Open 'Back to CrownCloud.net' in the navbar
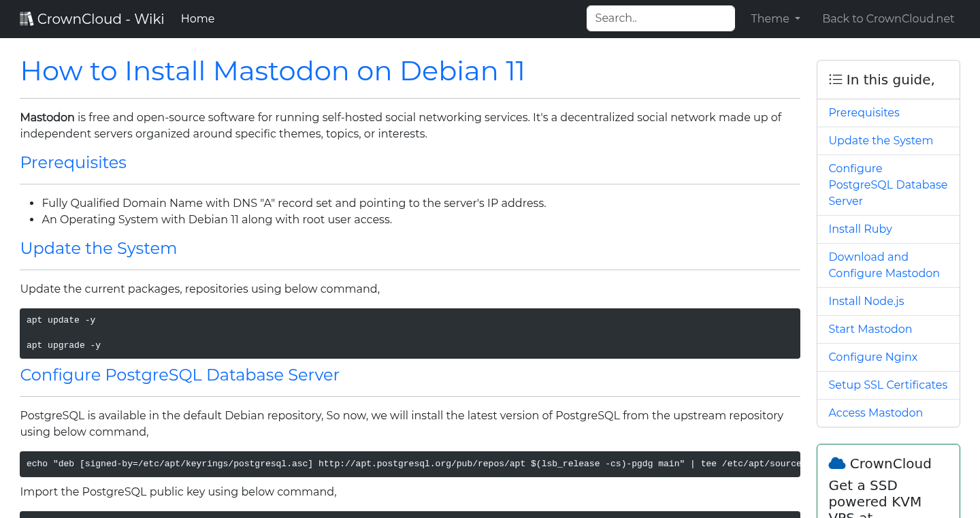 [x=888, y=18]
